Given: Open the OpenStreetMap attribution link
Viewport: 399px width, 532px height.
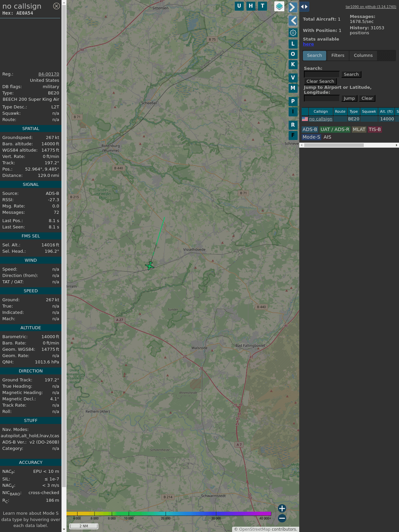Looking at the screenshot, I should [x=255, y=529].
